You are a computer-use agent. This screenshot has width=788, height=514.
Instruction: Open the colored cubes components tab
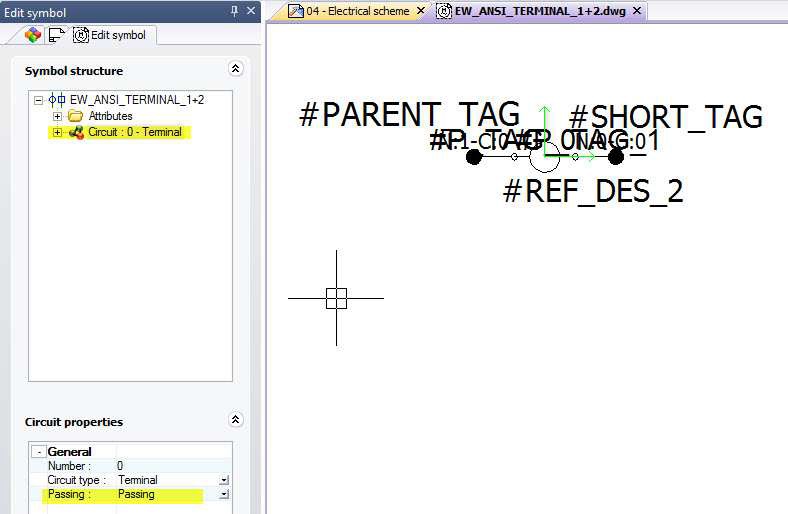(33, 35)
